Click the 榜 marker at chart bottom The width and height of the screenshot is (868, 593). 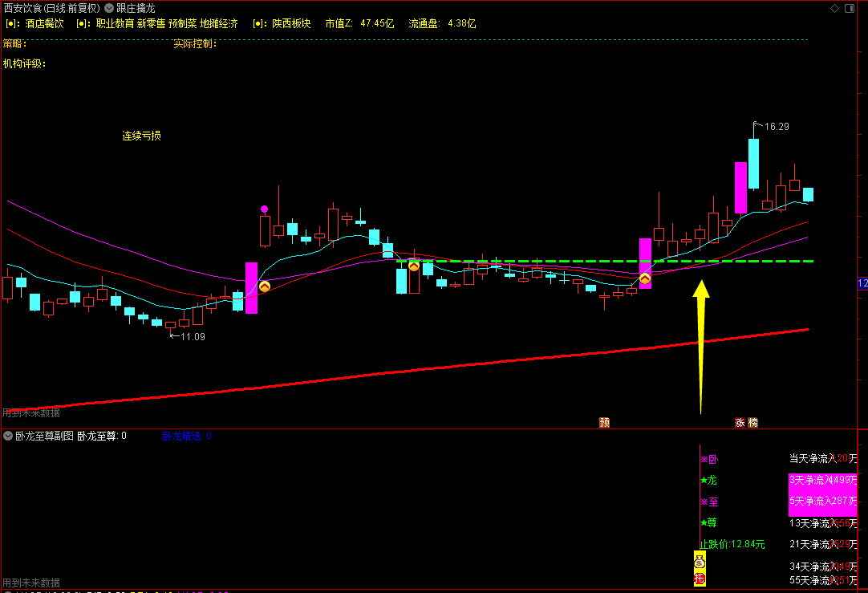click(752, 422)
